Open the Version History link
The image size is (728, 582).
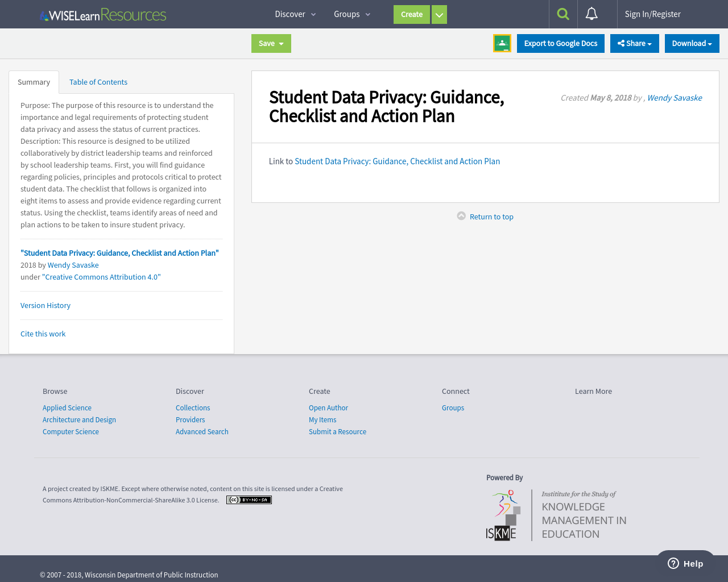tap(45, 305)
